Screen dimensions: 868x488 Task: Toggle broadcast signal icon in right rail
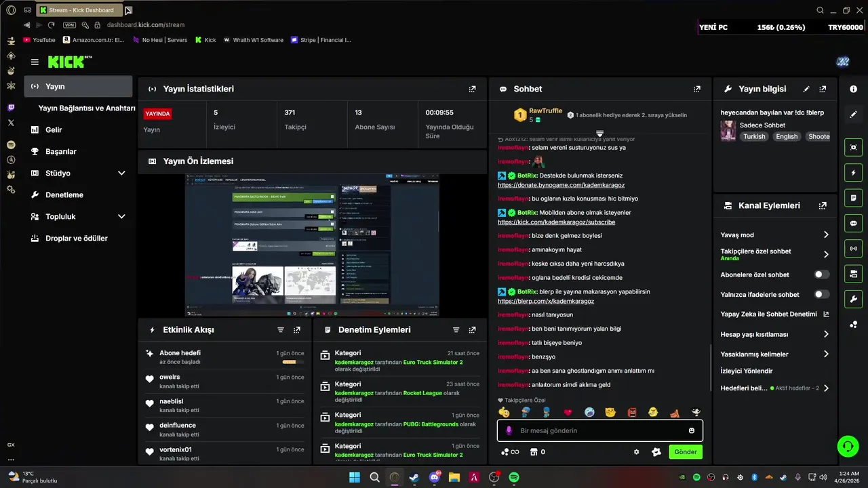coord(854,248)
